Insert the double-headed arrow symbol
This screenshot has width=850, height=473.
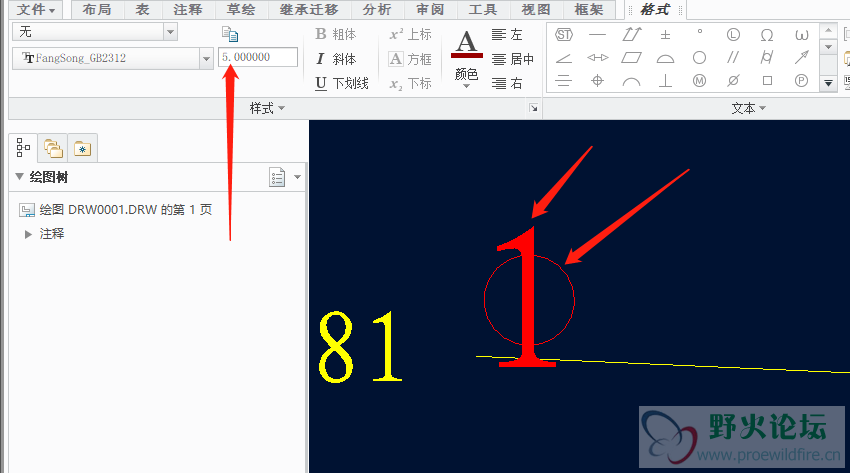tap(597, 57)
